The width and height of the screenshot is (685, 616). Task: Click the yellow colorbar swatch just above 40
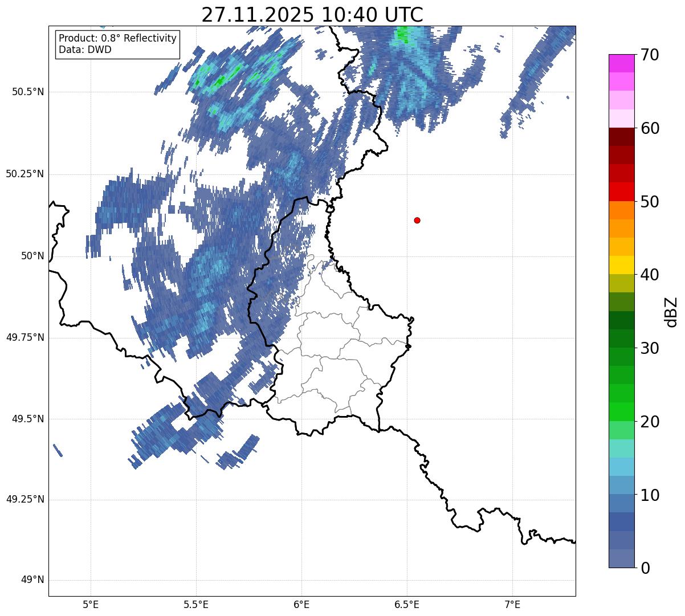(x=622, y=265)
